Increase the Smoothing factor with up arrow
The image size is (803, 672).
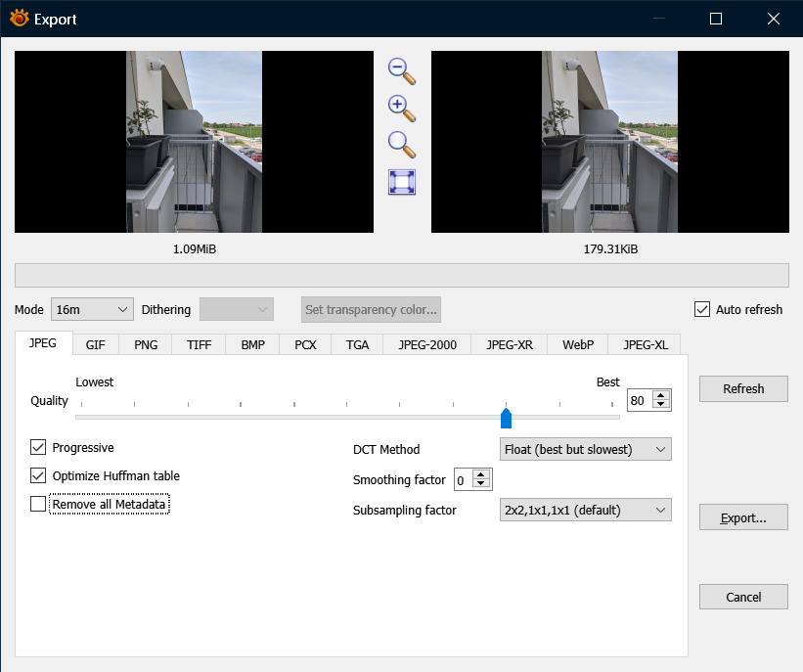tap(480, 474)
